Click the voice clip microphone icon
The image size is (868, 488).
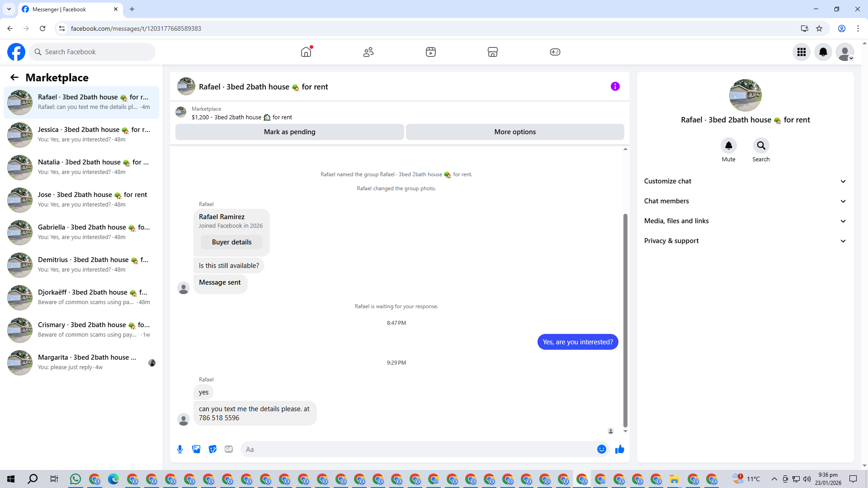click(x=180, y=449)
